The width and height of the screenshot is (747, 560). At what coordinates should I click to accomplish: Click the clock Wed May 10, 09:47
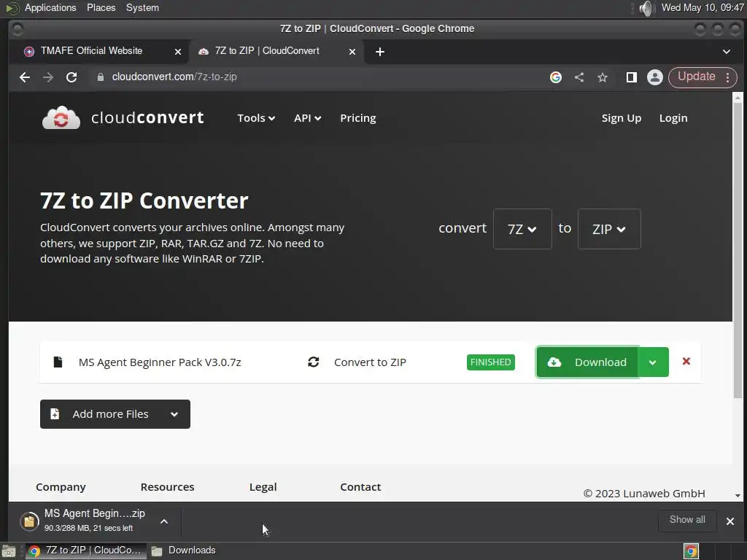click(703, 7)
